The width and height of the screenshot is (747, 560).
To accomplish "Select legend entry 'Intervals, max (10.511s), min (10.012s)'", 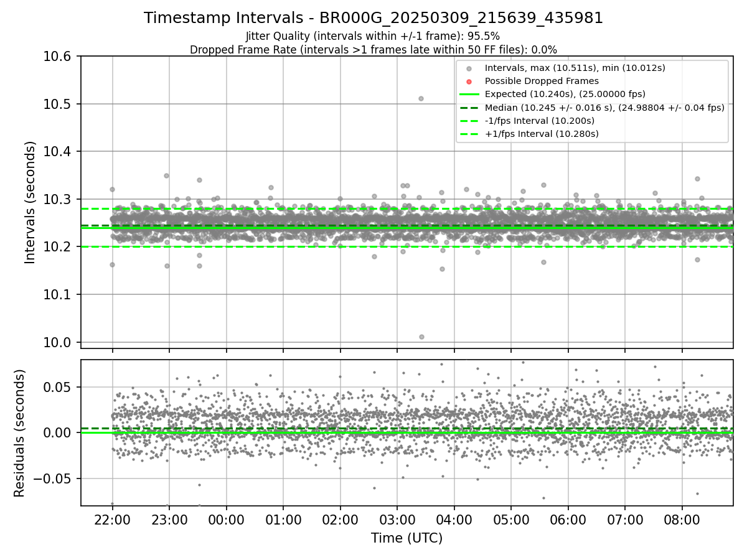I will tap(576, 68).
